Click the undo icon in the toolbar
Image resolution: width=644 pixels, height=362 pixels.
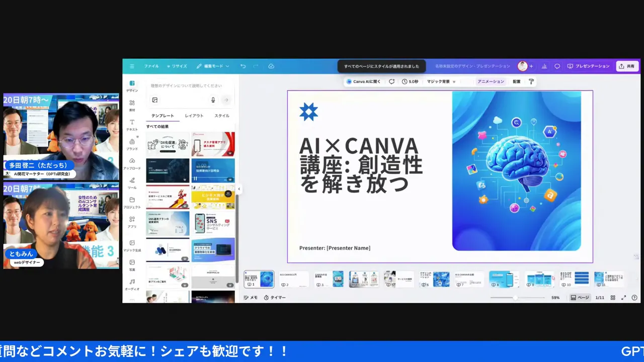[242, 66]
